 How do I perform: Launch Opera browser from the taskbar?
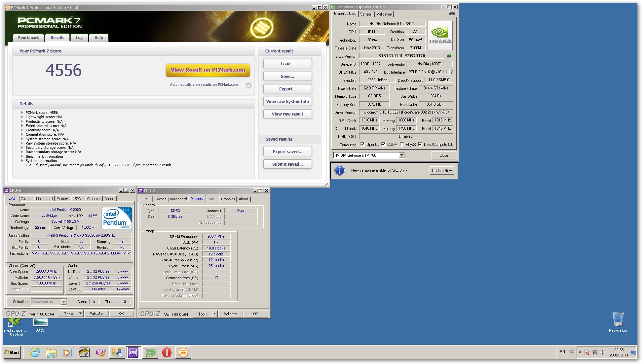point(167,352)
